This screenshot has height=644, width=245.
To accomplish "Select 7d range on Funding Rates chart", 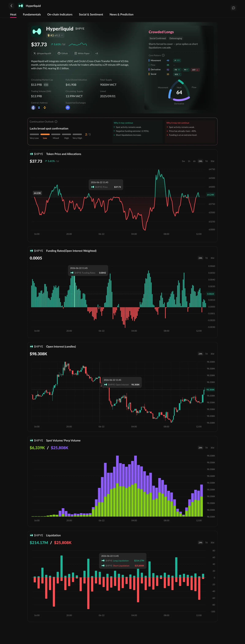I will click(206, 258).
